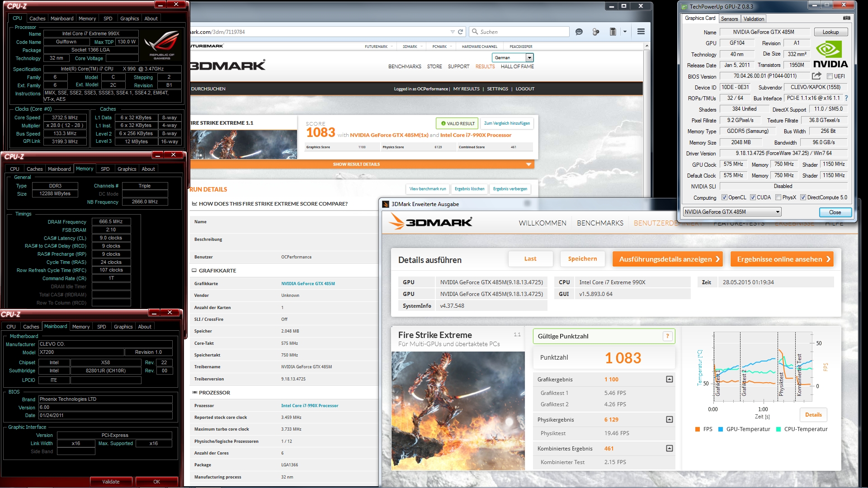868x488 pixels.
Task: Toggle the DirectCompute 5.0 checkbox
Action: point(803,197)
